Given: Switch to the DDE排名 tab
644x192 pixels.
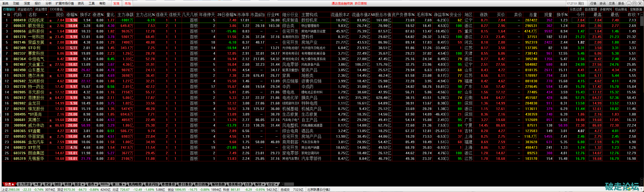Looking at the screenshot, I should [x=56, y=9].
